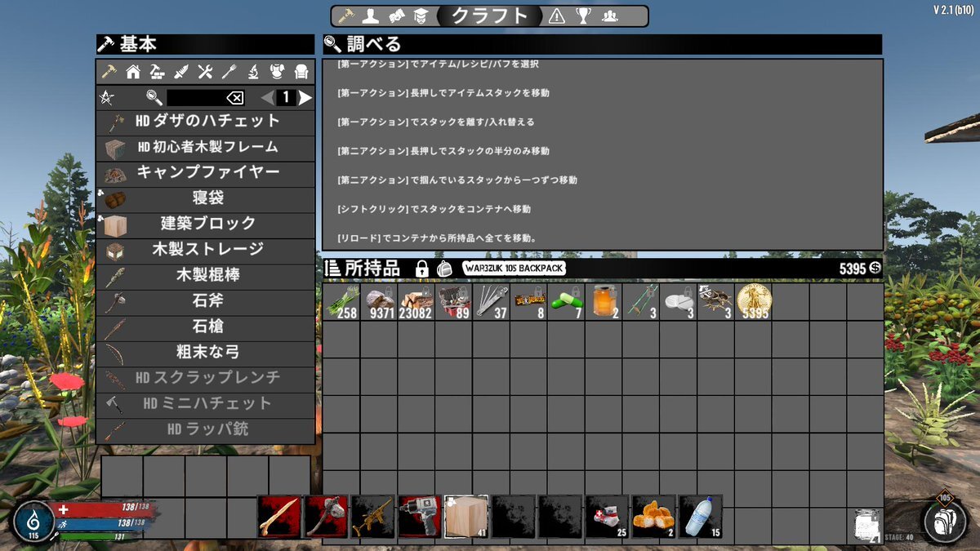The height and width of the screenshot is (551, 980).
Task: Select the plant fiber stack of 258
Action: point(341,301)
